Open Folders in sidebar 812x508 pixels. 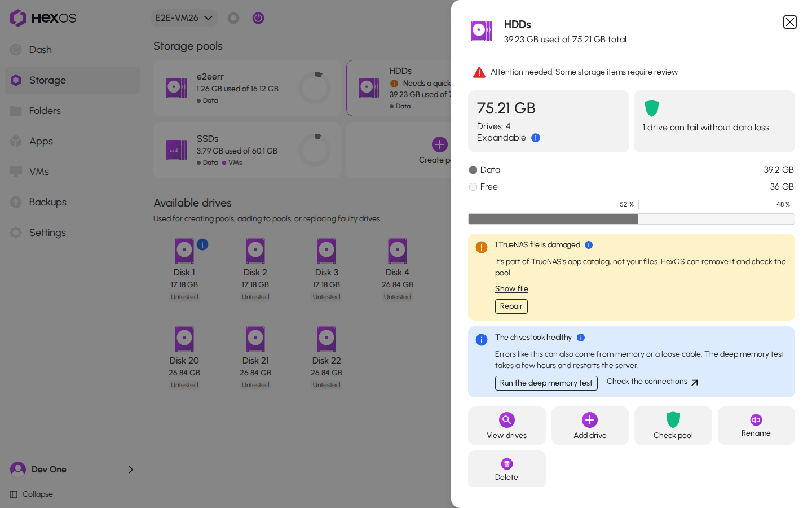[x=72, y=111]
